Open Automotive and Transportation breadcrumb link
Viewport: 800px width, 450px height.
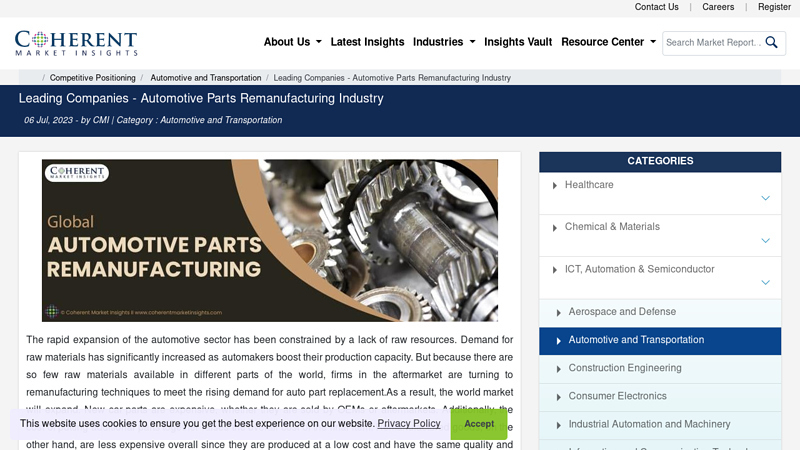click(x=206, y=78)
